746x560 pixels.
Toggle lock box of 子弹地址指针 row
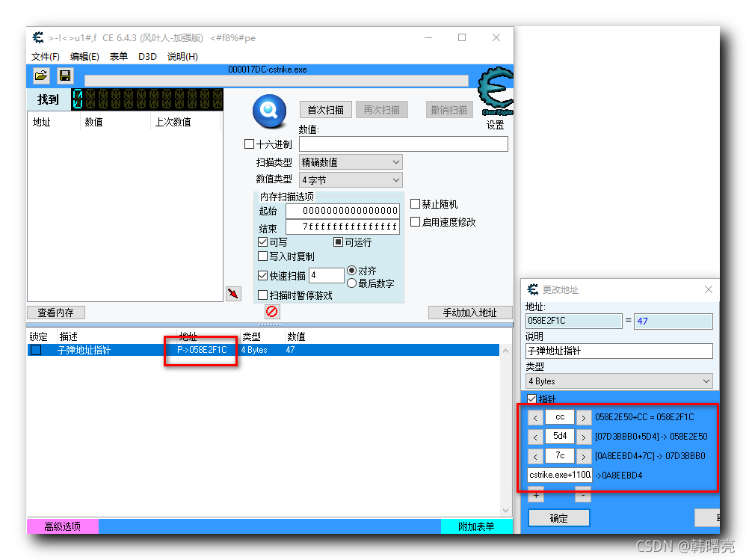click(36, 350)
